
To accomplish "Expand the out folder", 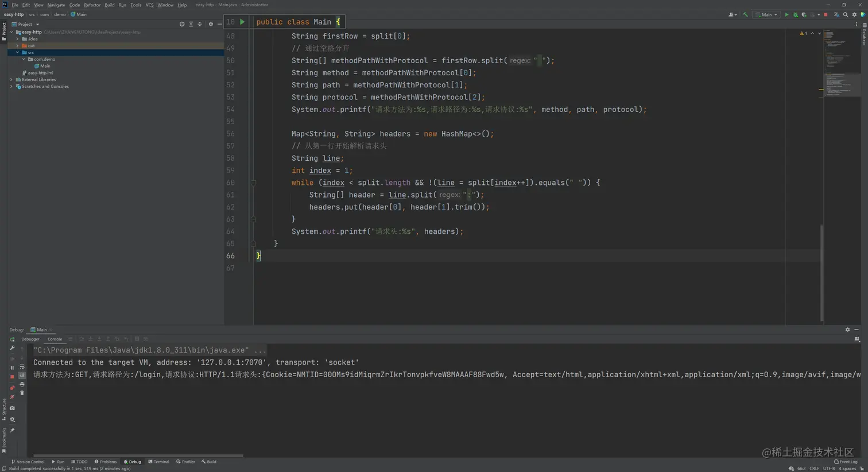I will tap(18, 46).
